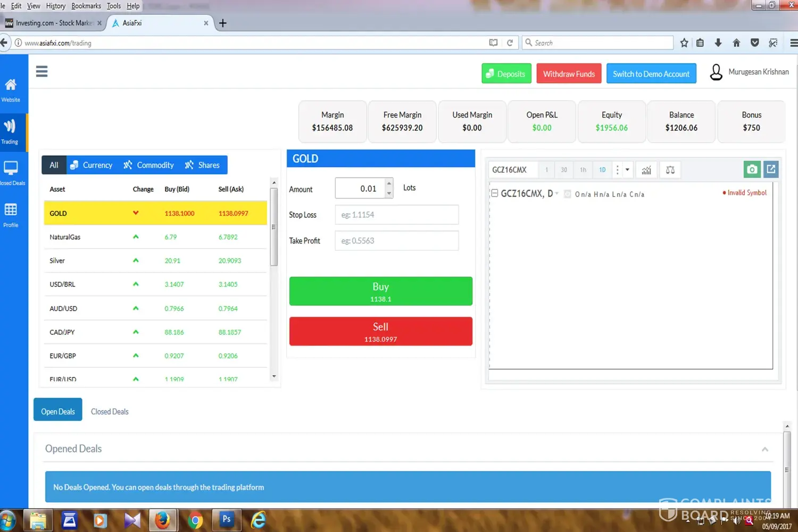Switch to the Closed Deals tab

(110, 412)
